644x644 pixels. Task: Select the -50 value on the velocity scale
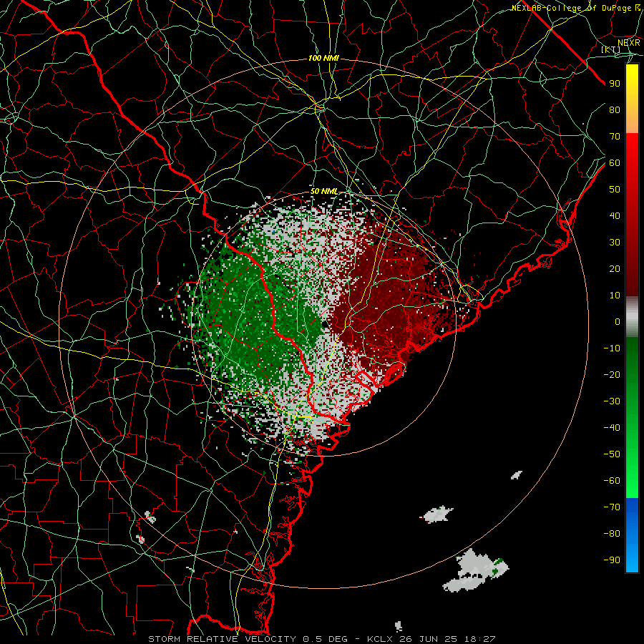pyautogui.click(x=612, y=454)
